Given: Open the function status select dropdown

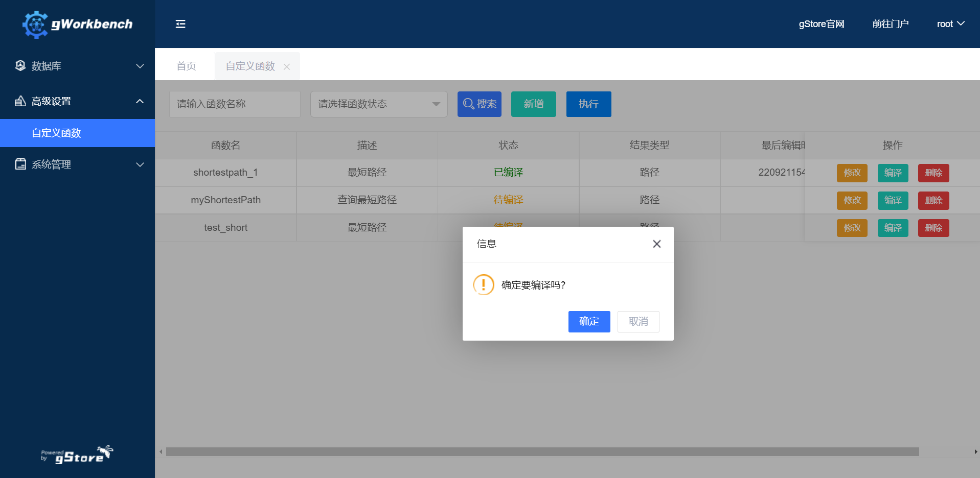Looking at the screenshot, I should tap(378, 104).
